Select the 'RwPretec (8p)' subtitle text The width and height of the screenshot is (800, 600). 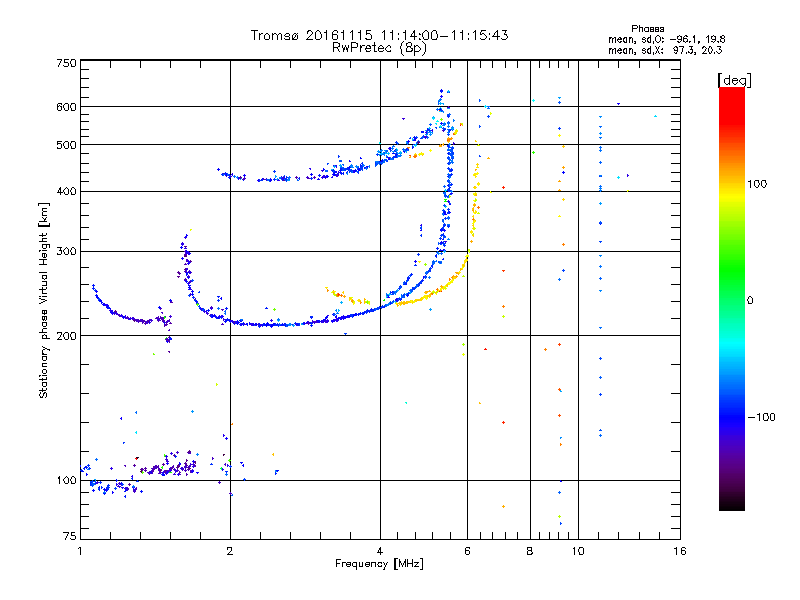379,48
